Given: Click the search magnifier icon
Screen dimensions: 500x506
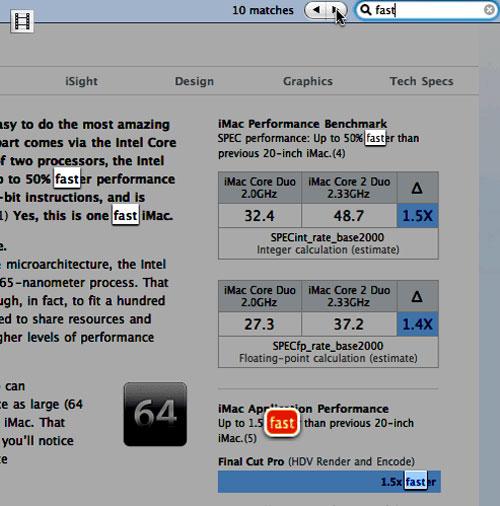Looking at the screenshot, I should click(366, 10).
